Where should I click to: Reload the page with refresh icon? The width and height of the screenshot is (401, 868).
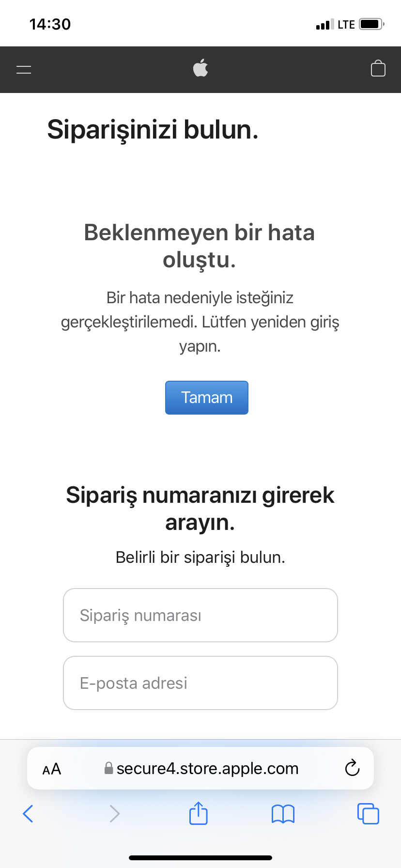coord(352,768)
